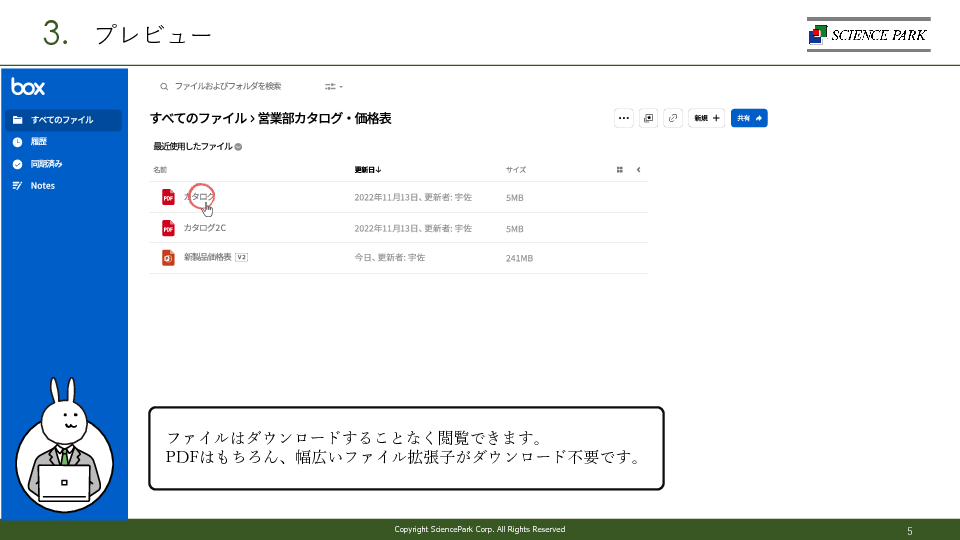
Task: Select 履歴 in the sidebar
Action: click(39, 142)
